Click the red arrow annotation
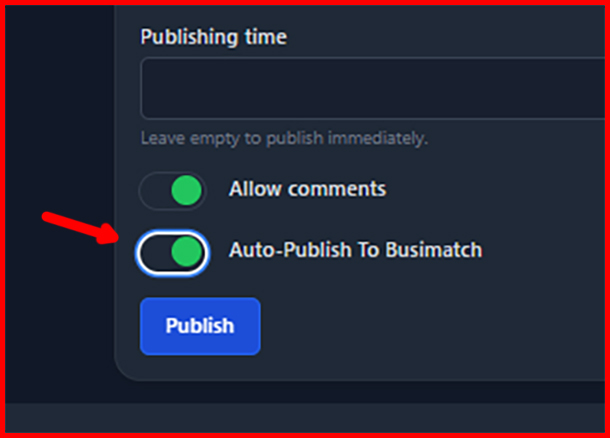The width and height of the screenshot is (610, 438). point(81,228)
